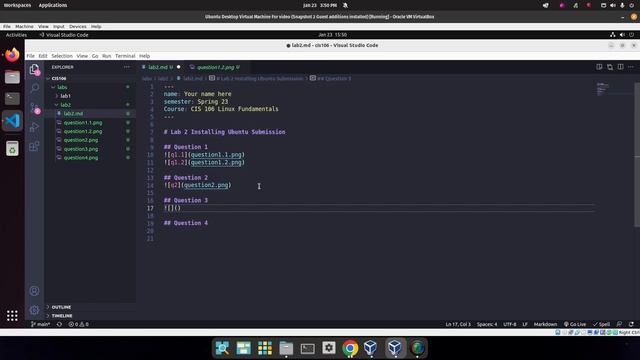
Task: Select lab2.md in the file explorer
Action: click(x=90, y=113)
